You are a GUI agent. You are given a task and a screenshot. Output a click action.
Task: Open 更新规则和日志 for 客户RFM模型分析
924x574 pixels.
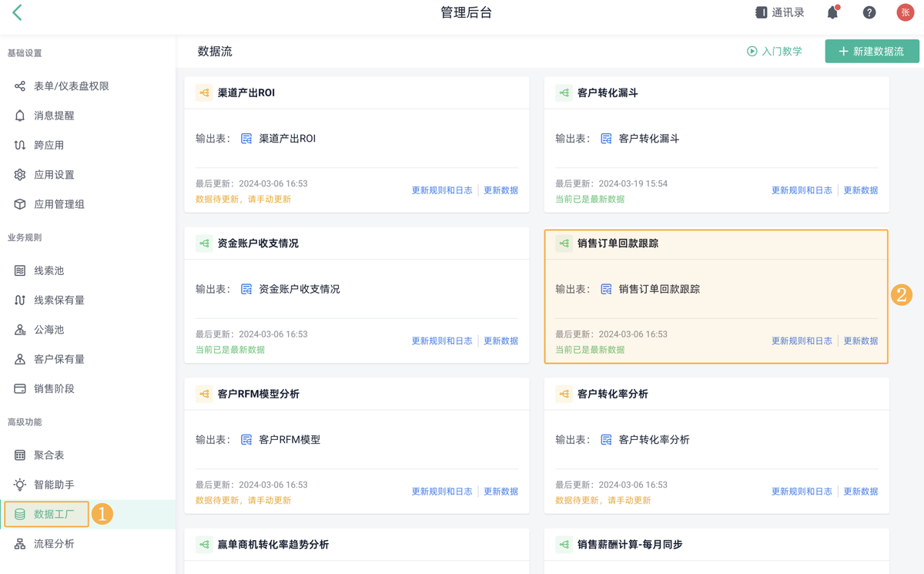(x=442, y=492)
